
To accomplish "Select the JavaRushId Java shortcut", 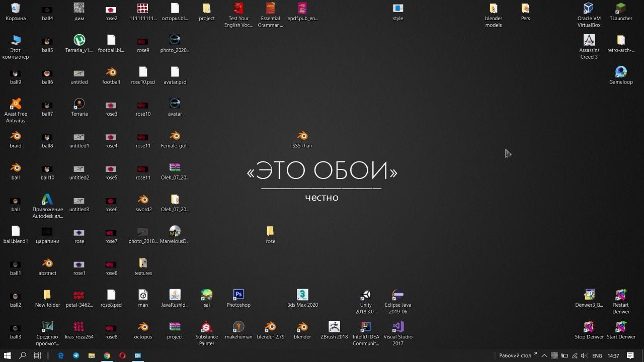I will pos(175,299).
